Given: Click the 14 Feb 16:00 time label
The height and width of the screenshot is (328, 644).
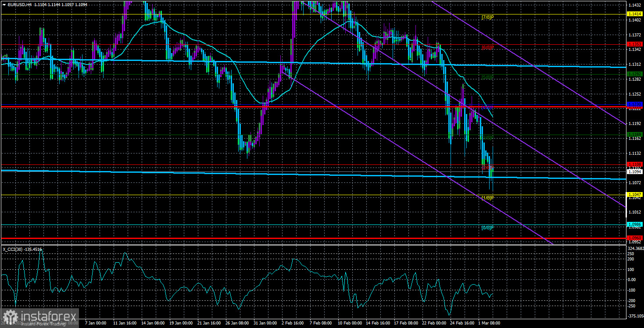Looking at the screenshot, I should [378, 323].
